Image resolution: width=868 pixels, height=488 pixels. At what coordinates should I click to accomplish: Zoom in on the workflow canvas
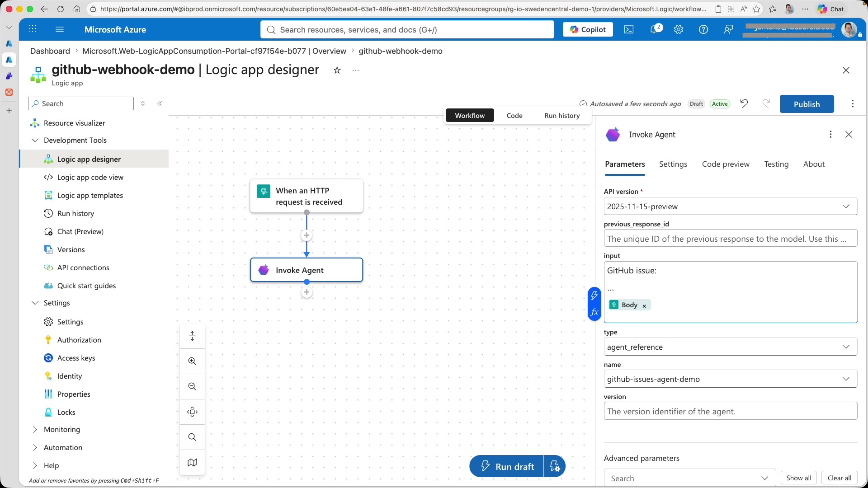[192, 361]
